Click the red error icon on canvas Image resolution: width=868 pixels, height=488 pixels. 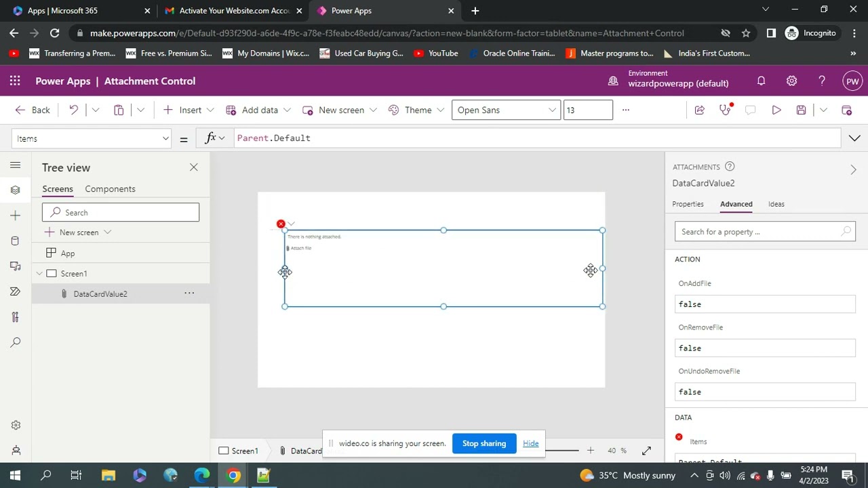point(281,224)
